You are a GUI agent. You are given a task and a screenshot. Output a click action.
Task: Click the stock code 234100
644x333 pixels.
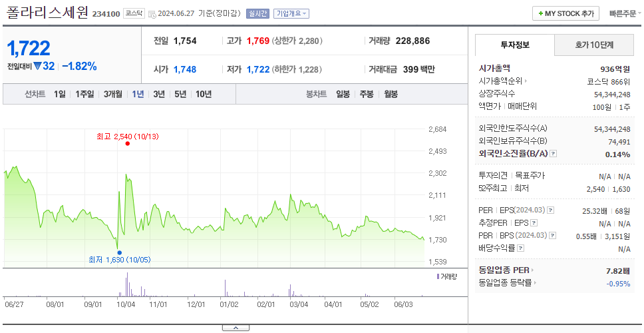[x=106, y=14]
